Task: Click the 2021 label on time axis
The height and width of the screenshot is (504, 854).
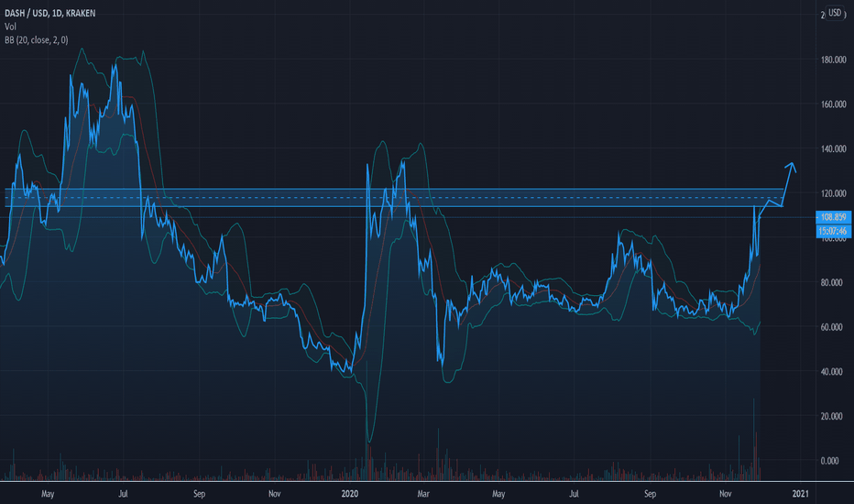Action: (800, 494)
